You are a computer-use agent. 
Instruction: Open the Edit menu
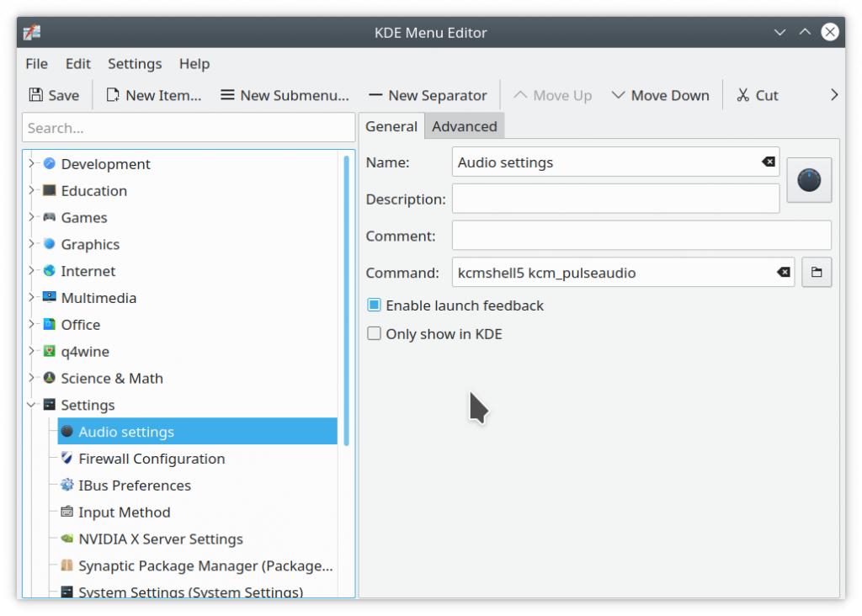77,64
